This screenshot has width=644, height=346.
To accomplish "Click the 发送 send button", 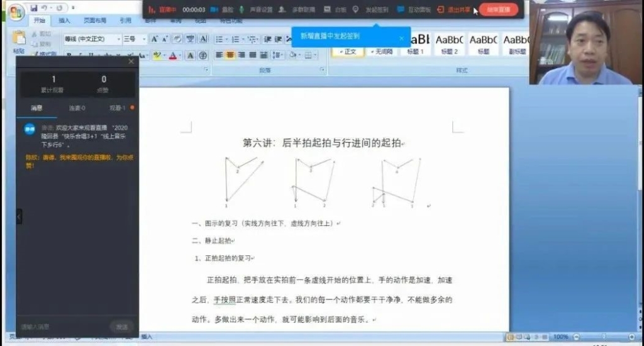I will (x=122, y=326).
